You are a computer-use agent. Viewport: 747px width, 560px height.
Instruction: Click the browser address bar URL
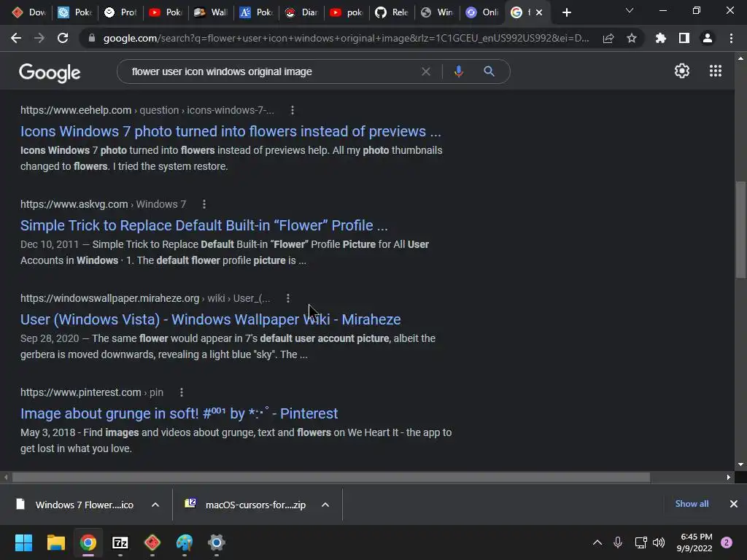coord(347,38)
